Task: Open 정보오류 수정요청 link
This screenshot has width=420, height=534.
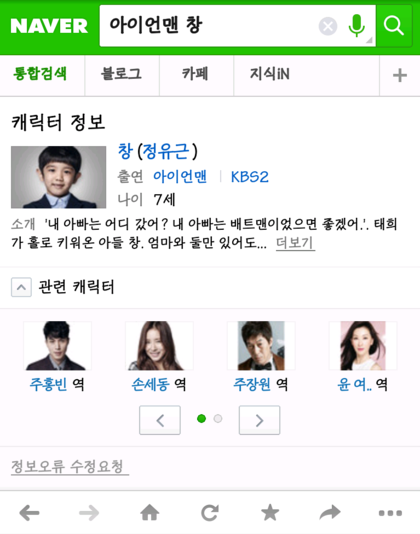Action: coord(70,467)
